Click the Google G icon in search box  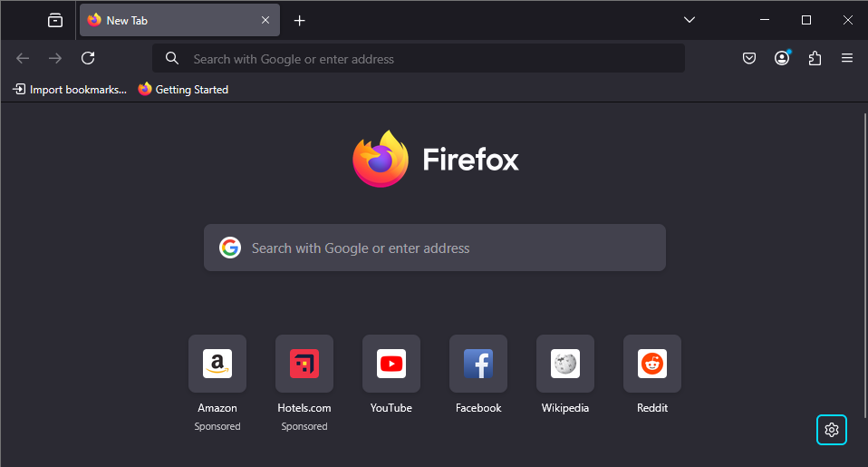[230, 248]
